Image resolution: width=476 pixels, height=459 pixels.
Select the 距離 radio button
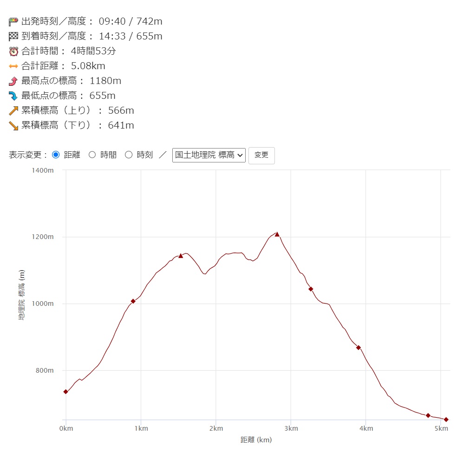click(56, 155)
